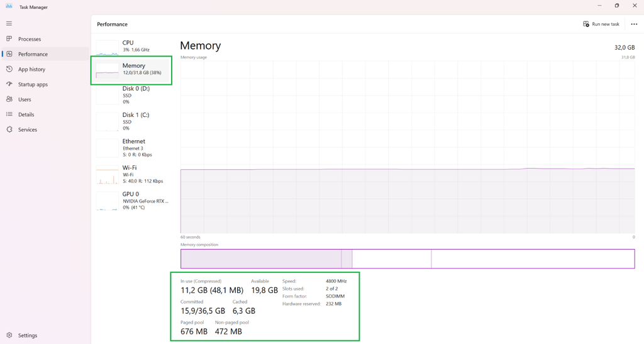Click the Cached 6,3 GB value
The image size is (644, 344).
click(244, 311)
